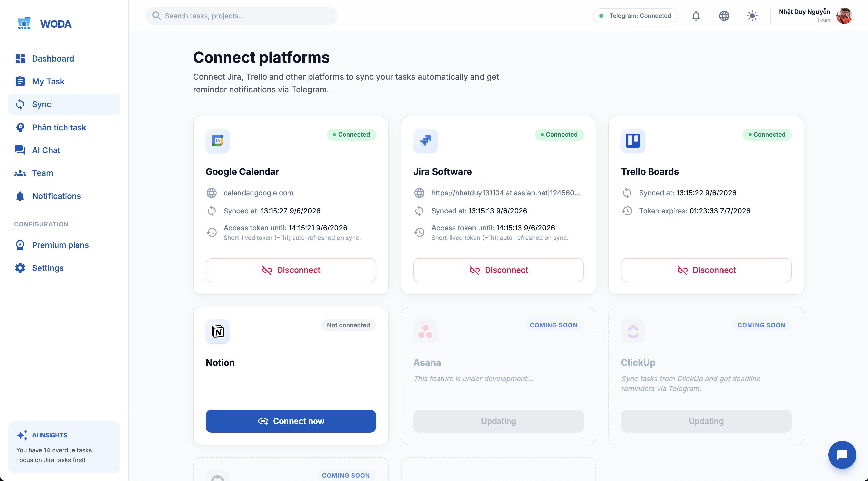Open the notifications bell in the top bar
Image resolution: width=868 pixels, height=481 pixels.
pyautogui.click(x=696, y=16)
